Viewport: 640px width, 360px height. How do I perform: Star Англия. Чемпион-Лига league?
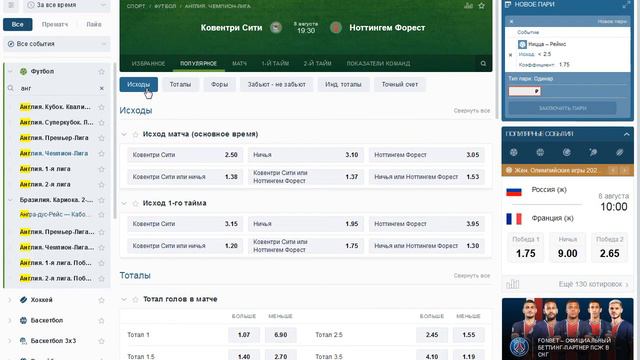[101, 153]
